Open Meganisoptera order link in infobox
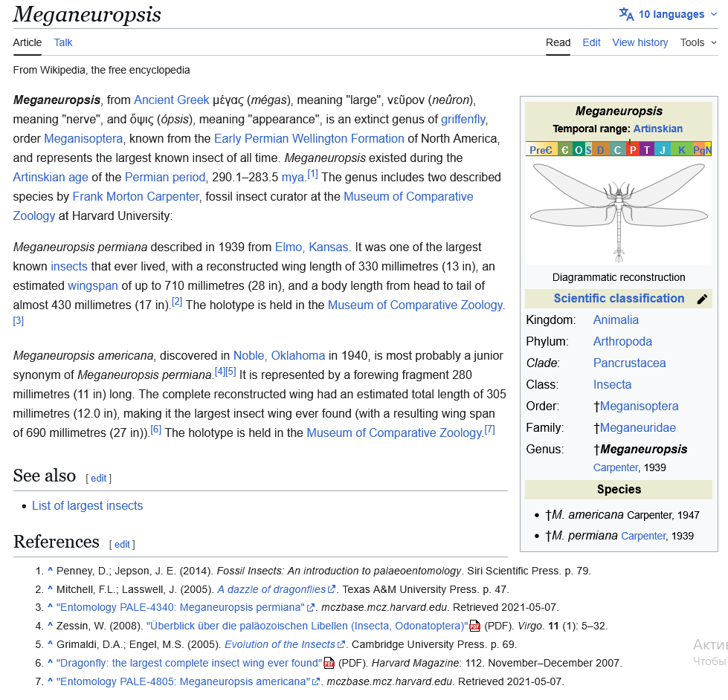Viewport: 728px width, 700px height. (639, 406)
